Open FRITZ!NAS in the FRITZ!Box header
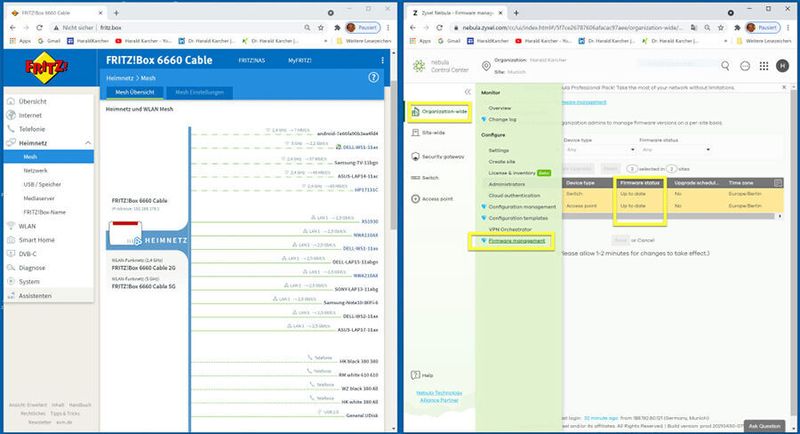The width and height of the screenshot is (800, 434). (252, 60)
